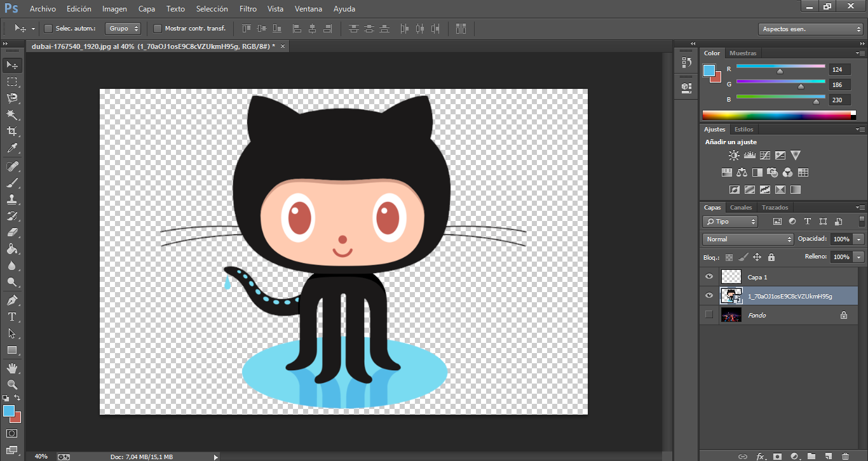Open the Normal blend mode dropdown

point(748,239)
